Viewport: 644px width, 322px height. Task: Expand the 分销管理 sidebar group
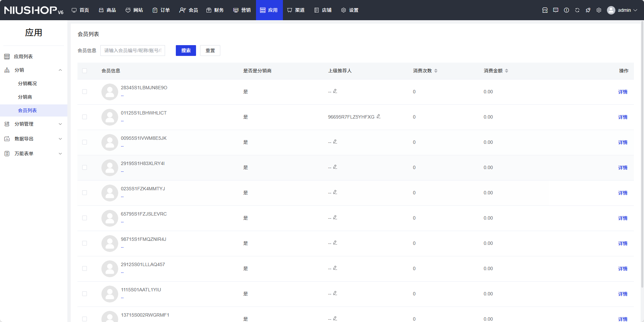pos(33,124)
